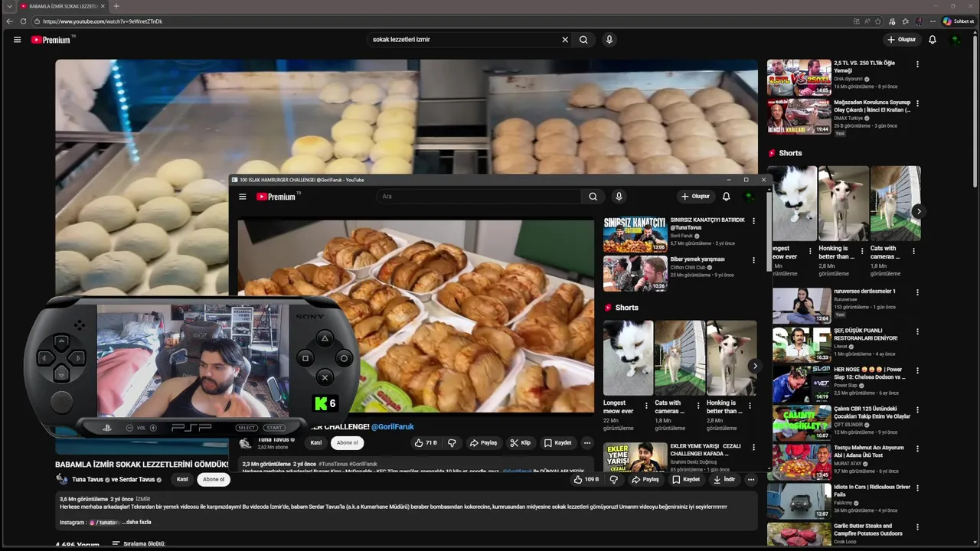The width and height of the screenshot is (980, 551).
Task: Open Tuna Tavus channel avatar under main video
Action: tap(62, 479)
